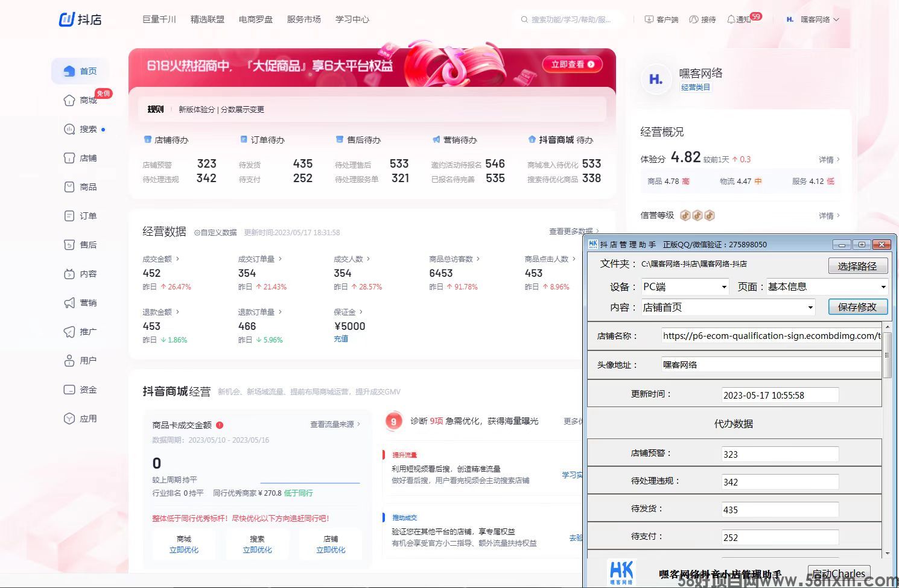
Task: Click 立即查看 banner button
Action: click(573, 65)
